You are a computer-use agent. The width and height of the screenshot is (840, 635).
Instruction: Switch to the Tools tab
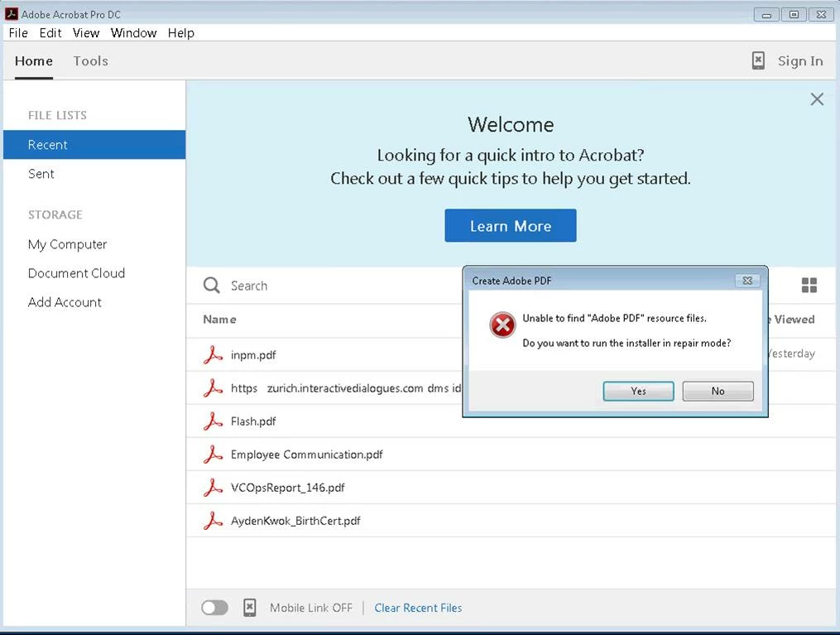[91, 61]
